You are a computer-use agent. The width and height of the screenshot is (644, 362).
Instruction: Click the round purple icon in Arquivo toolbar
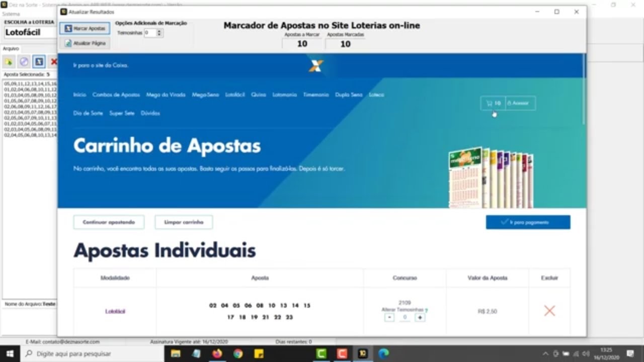(x=24, y=62)
